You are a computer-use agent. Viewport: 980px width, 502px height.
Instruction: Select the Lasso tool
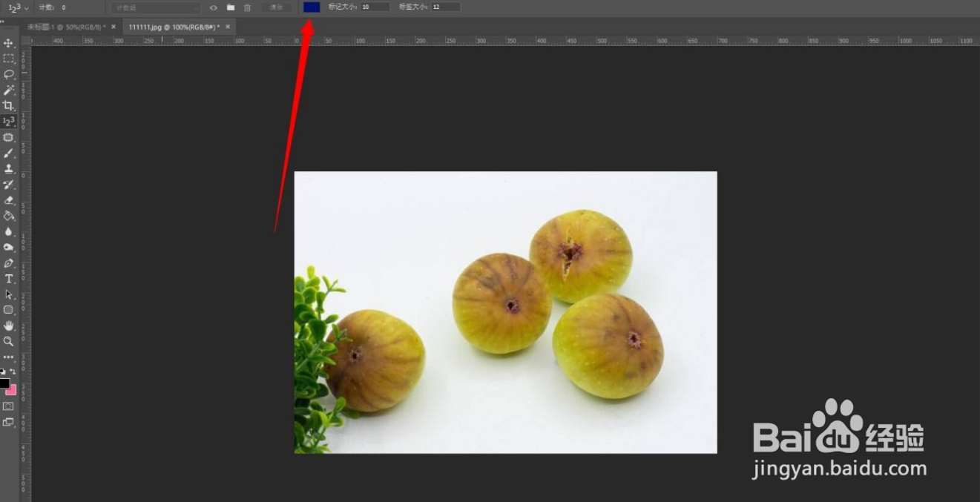(x=9, y=74)
